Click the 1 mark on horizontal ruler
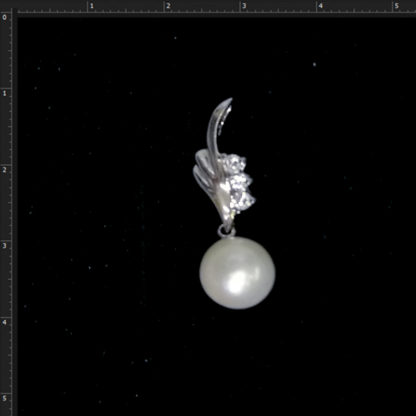The image size is (416, 416). click(x=92, y=6)
